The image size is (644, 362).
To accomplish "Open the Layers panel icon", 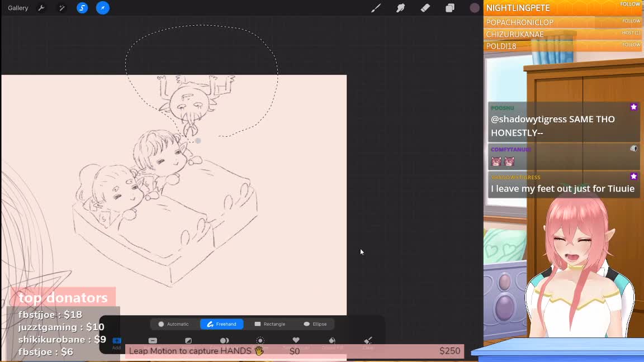I will pos(450,8).
